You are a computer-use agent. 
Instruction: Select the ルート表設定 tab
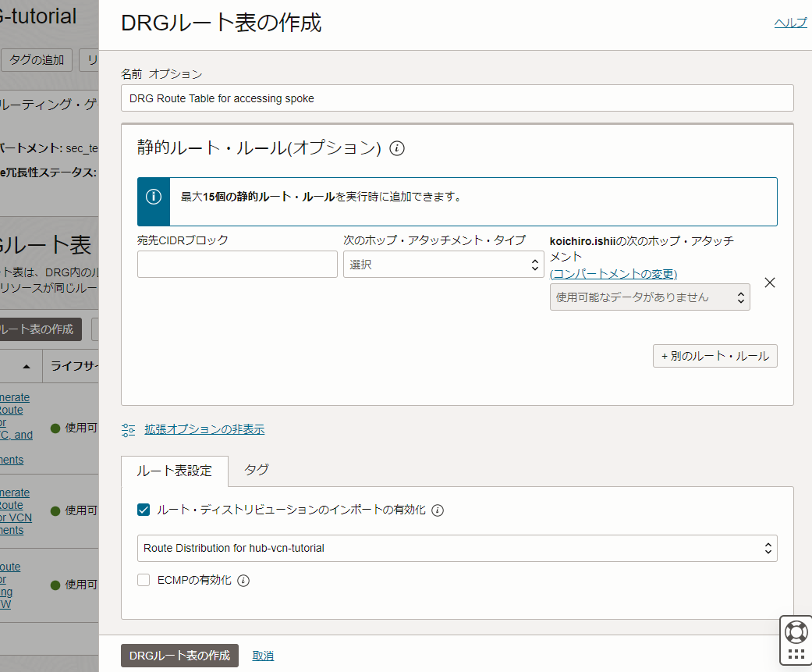[x=174, y=471]
